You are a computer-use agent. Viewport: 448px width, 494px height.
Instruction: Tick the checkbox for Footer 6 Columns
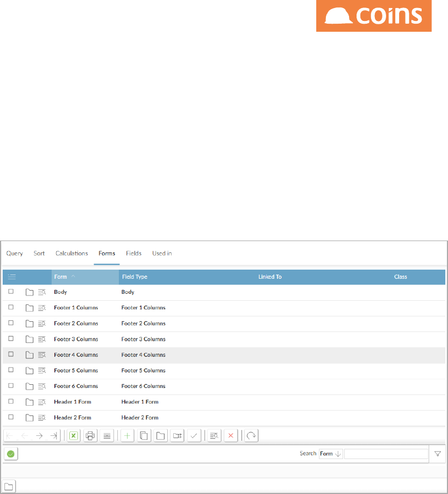pos(11,386)
